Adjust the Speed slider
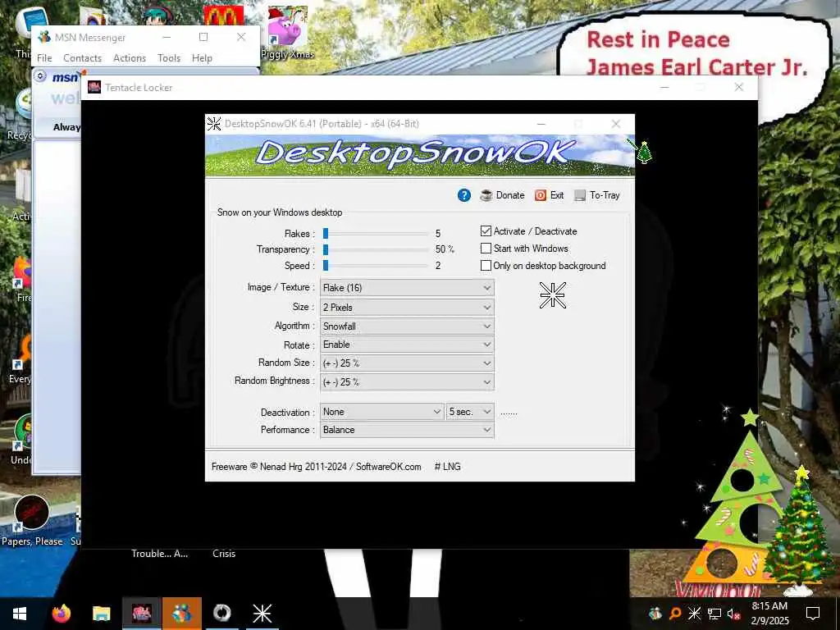 (375, 266)
